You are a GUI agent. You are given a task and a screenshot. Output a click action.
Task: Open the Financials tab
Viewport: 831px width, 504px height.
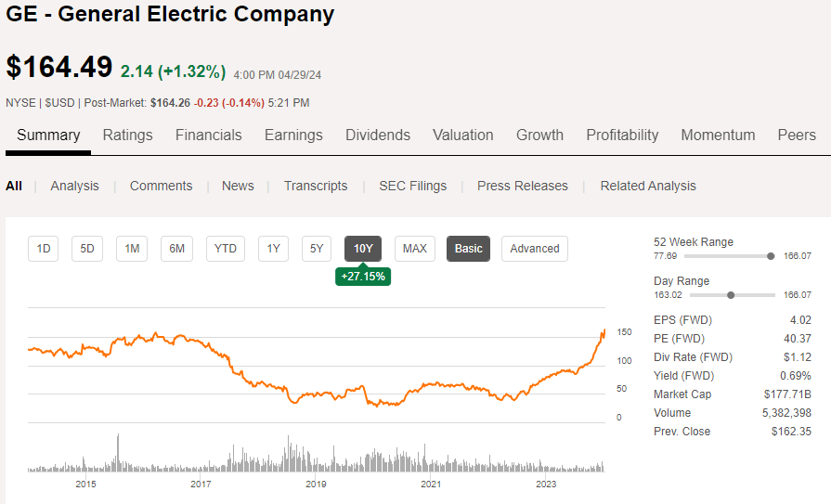click(x=208, y=135)
